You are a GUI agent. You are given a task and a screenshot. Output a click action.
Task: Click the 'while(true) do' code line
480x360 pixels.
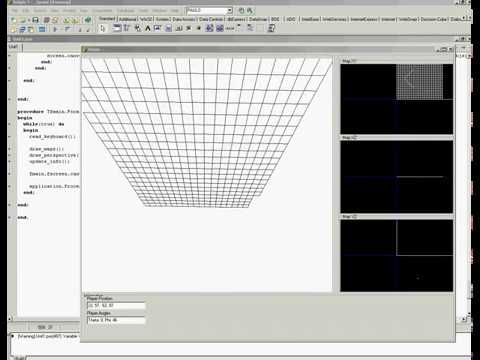(44, 124)
